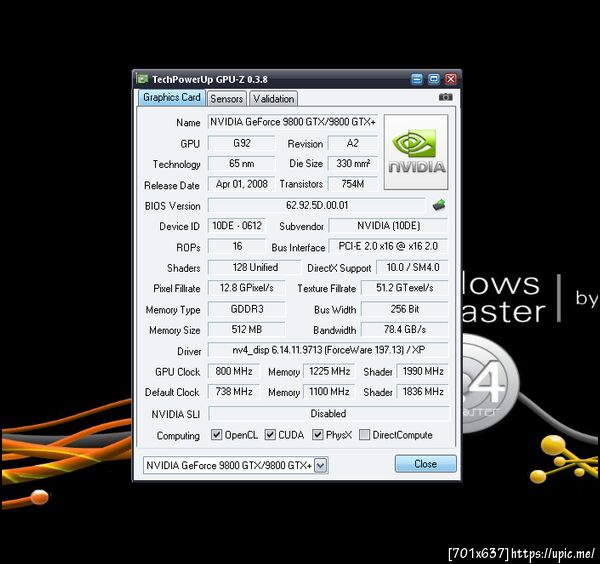
Task: Click the default Memory clock 1100 MHz
Action: point(329,391)
